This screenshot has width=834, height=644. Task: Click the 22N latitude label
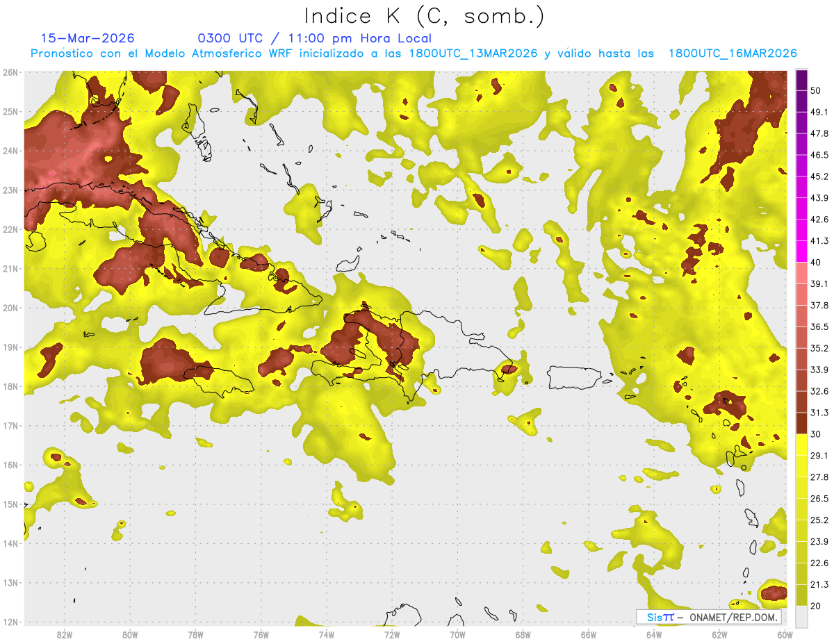pyautogui.click(x=10, y=229)
